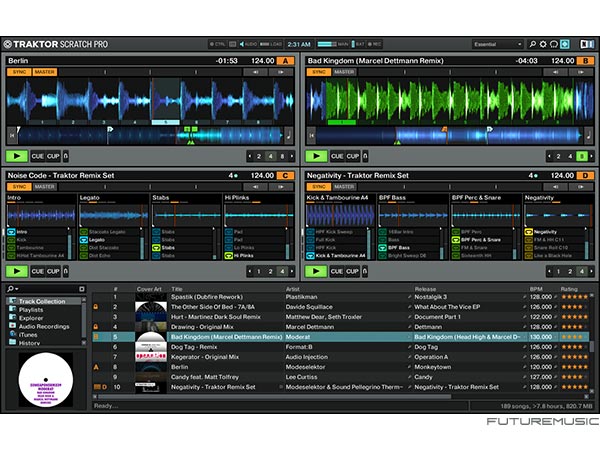Click tempo bend up arrow on Deck B

[x=581, y=72]
